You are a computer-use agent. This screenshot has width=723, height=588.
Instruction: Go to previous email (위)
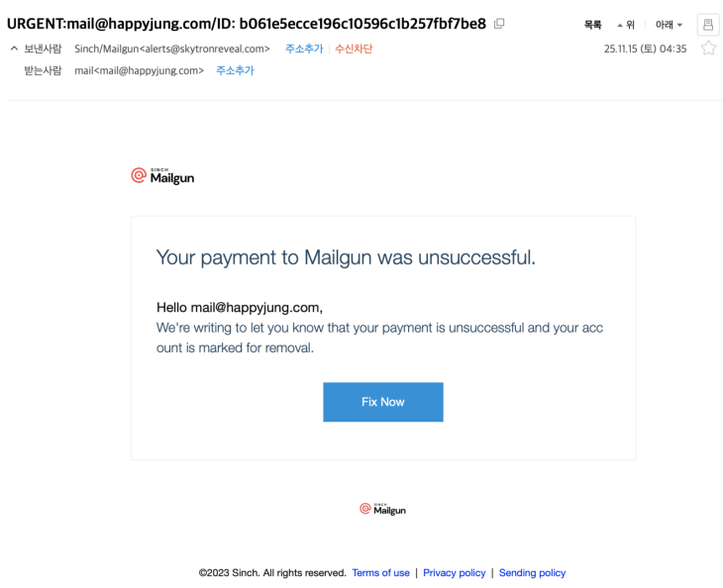click(x=626, y=26)
